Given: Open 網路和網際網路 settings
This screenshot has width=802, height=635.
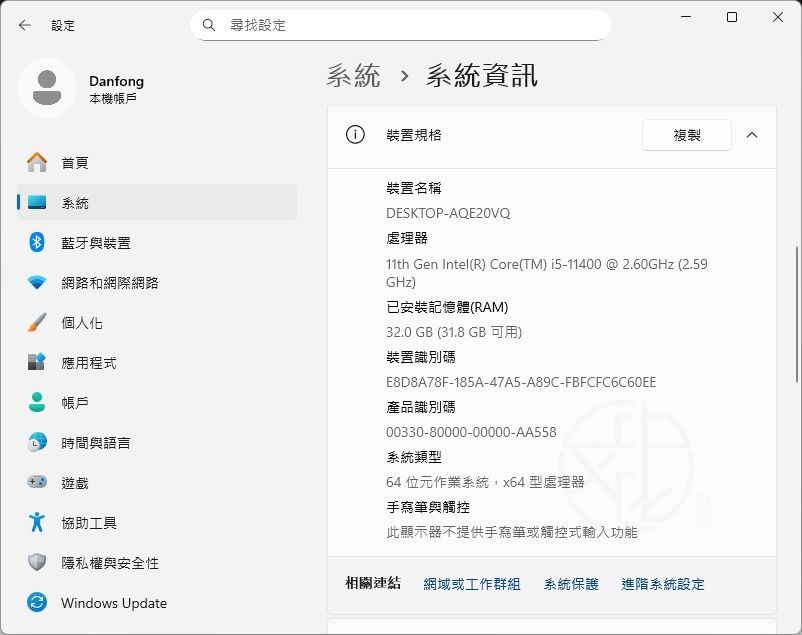Looking at the screenshot, I should tap(157, 282).
